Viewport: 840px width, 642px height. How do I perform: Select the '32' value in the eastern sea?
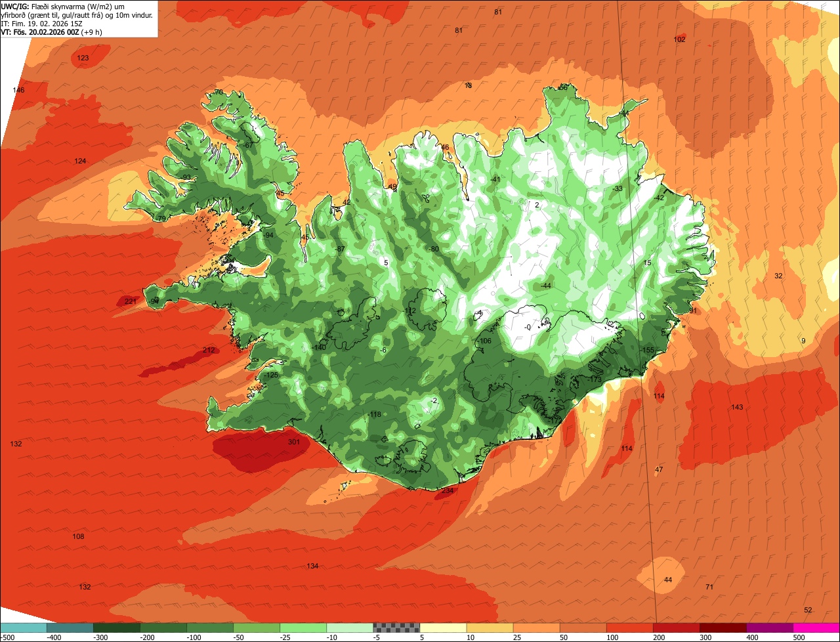click(x=778, y=276)
